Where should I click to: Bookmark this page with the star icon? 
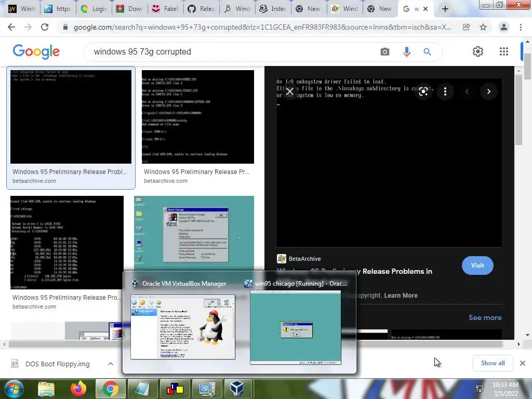pos(483,27)
